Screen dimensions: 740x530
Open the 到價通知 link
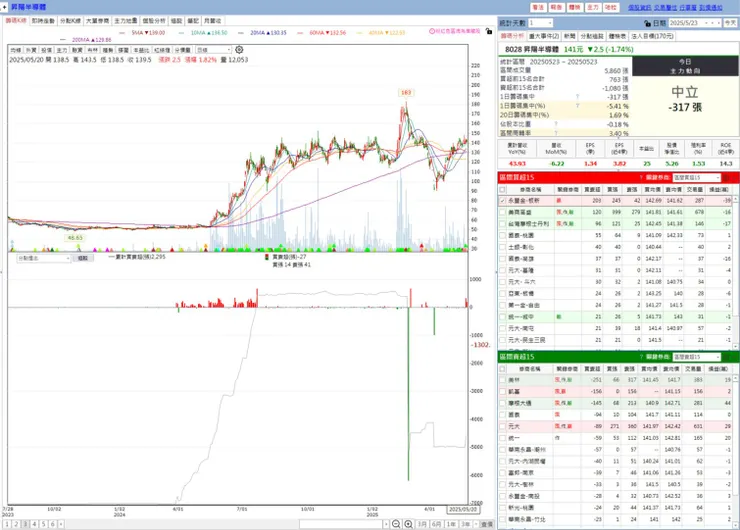(x=711, y=8)
